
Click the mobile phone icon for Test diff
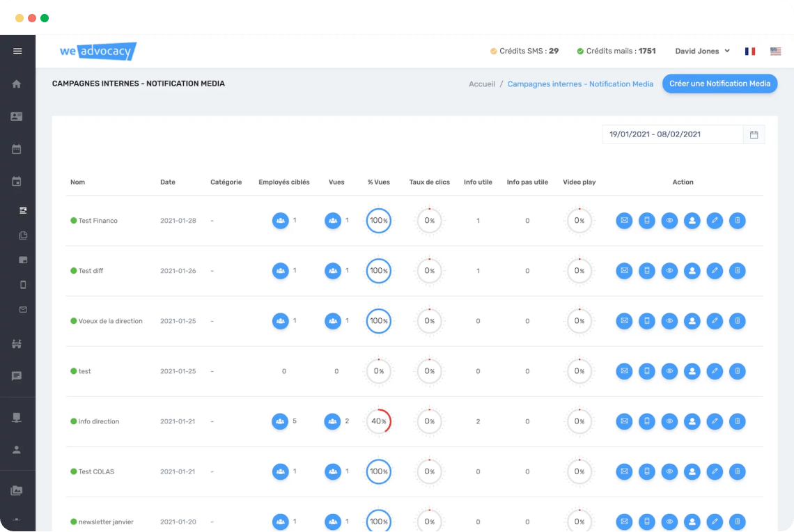click(647, 271)
